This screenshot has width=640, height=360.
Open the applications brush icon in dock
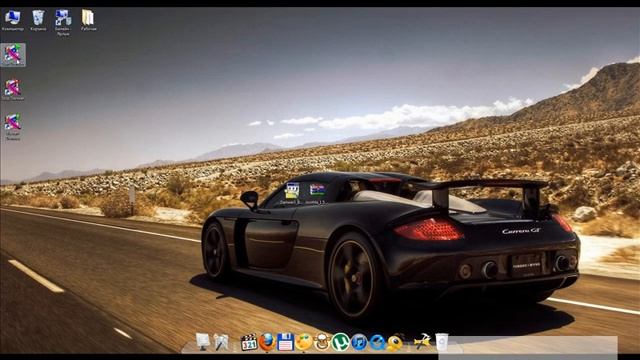(x=221, y=342)
